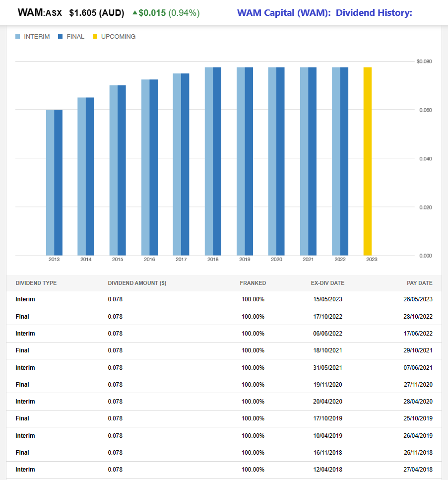
Task: Sort by the DIVIDEND AMOUNT ($) column header
Action: point(137,283)
